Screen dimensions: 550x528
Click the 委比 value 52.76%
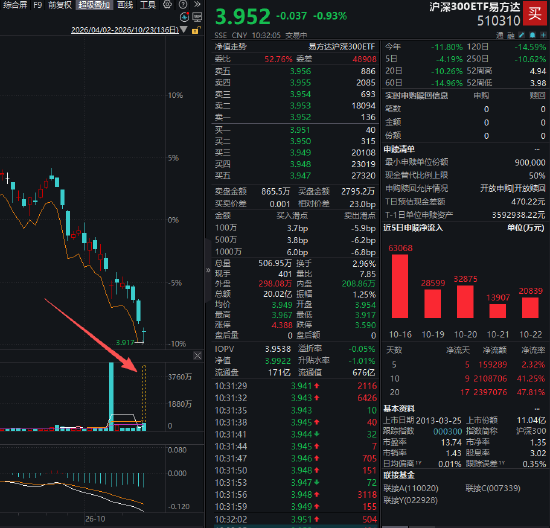(x=278, y=59)
